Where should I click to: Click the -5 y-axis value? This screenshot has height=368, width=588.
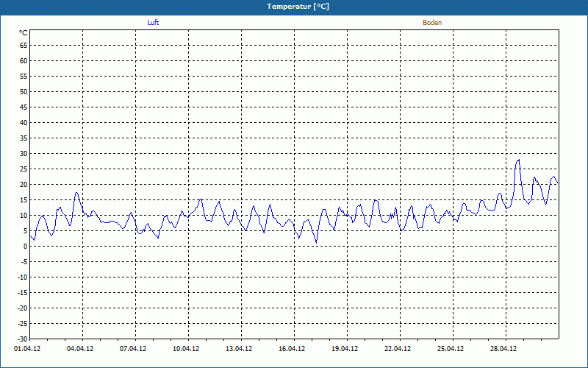23,262
